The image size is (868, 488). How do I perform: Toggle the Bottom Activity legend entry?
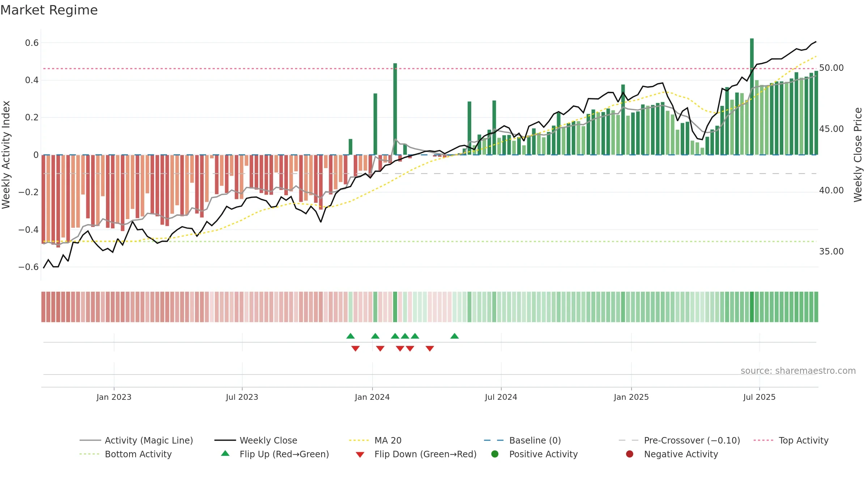125,454
